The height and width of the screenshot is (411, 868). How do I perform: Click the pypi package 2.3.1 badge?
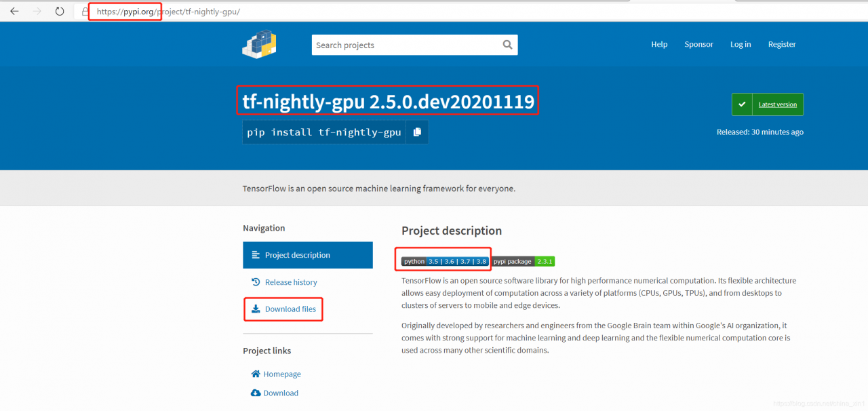tap(523, 261)
